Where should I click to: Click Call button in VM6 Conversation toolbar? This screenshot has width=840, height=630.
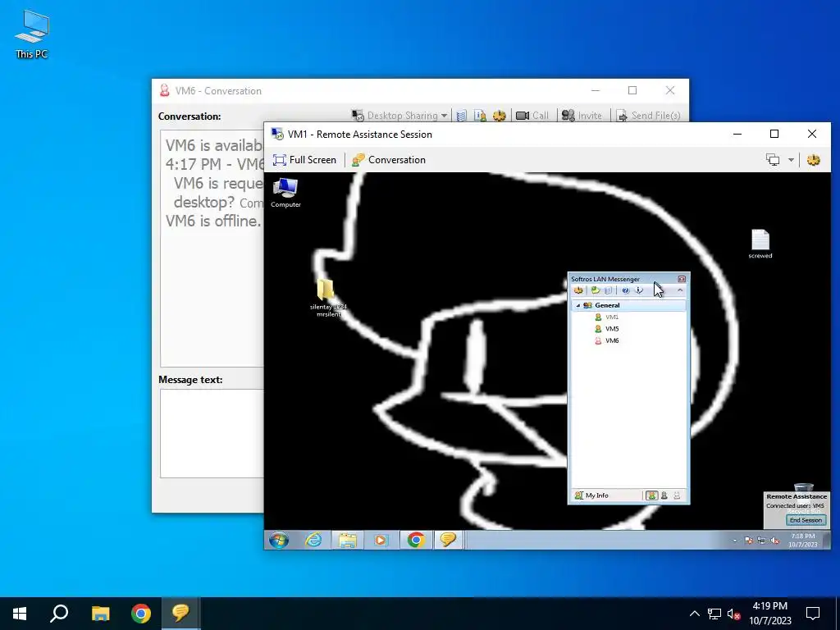coord(532,115)
